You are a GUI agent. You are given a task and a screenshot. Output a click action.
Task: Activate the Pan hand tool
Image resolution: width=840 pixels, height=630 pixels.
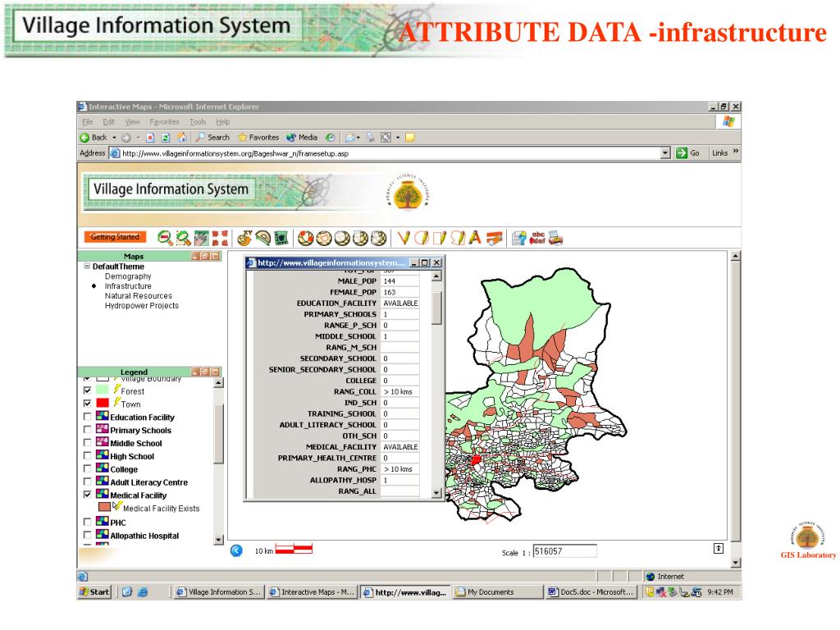tap(202, 238)
